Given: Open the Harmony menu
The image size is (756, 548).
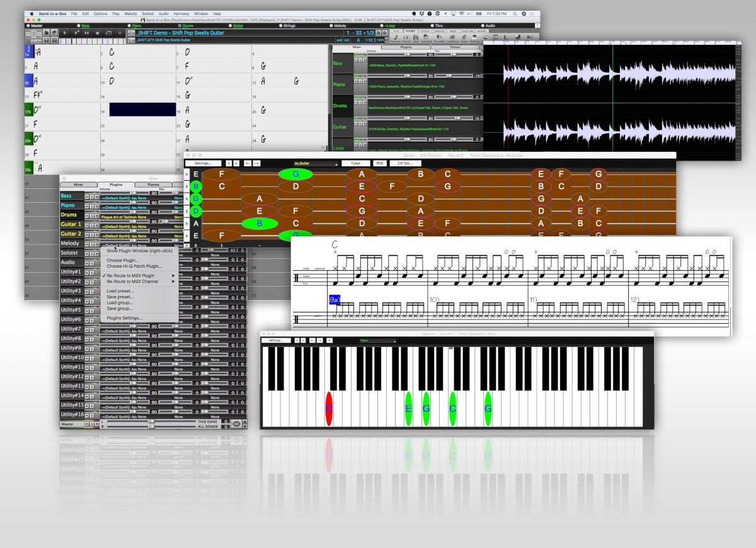Looking at the screenshot, I should [x=181, y=13].
